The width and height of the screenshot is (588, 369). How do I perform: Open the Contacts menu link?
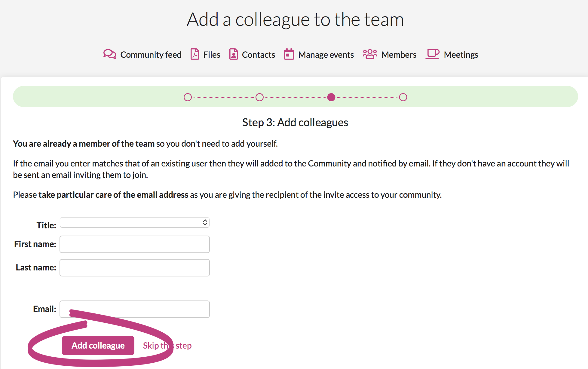[x=252, y=54]
